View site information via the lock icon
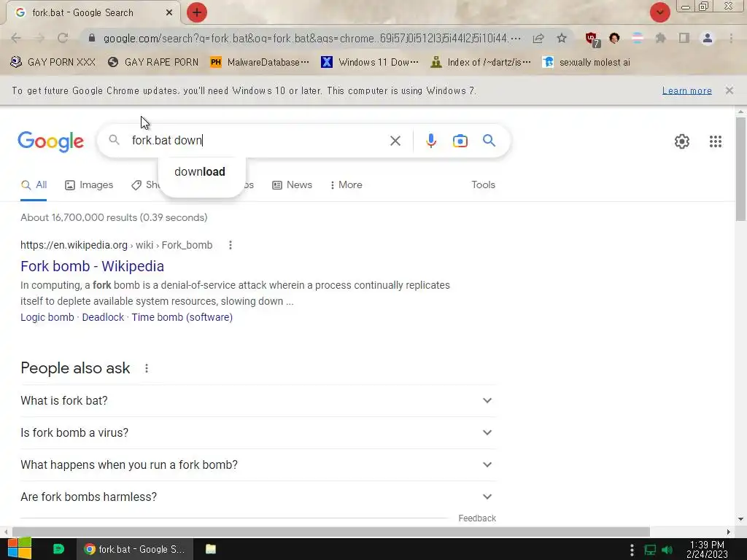 [x=92, y=38]
